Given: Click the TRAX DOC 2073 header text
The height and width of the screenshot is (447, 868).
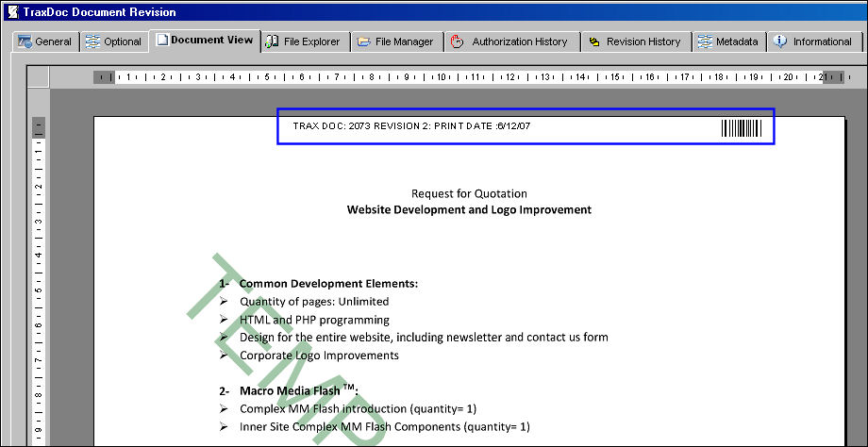Looking at the screenshot, I should (x=411, y=126).
